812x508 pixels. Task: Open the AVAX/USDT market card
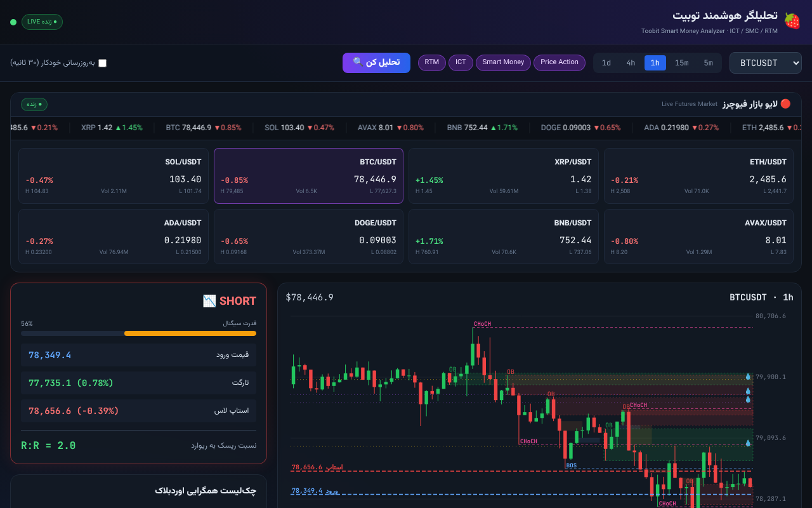(698, 236)
